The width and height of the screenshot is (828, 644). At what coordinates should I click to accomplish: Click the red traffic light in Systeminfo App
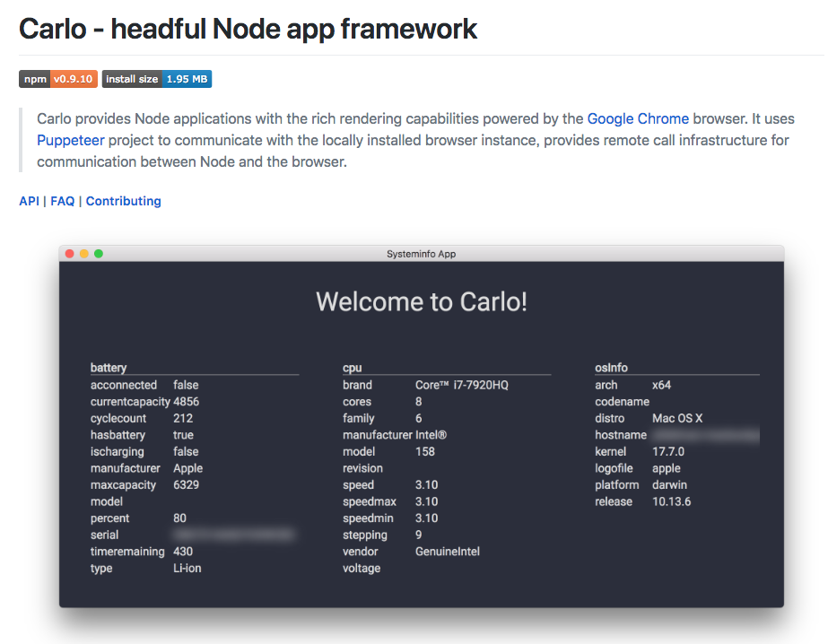pyautogui.click(x=69, y=253)
